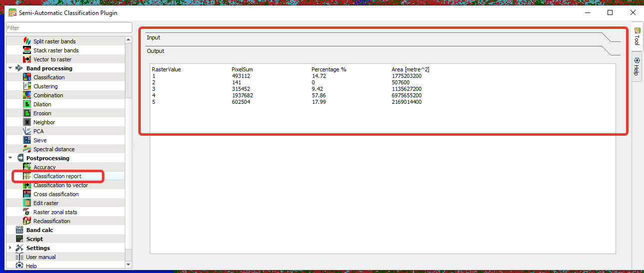Click the Combination tool icon
The height and width of the screenshot is (273, 644).
(x=27, y=95)
